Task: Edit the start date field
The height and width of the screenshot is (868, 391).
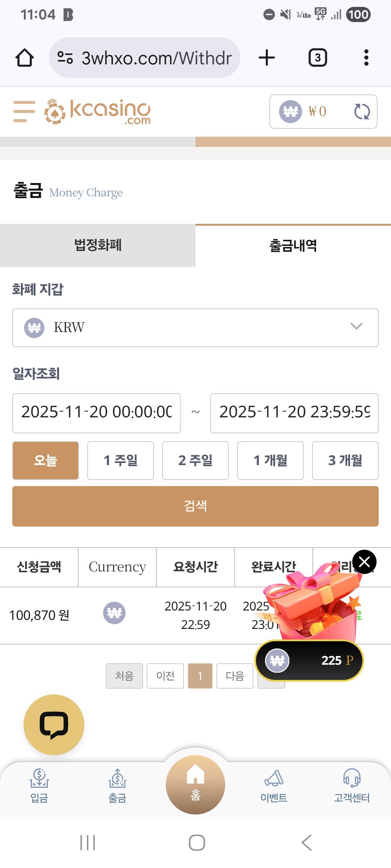Action: [x=96, y=413]
